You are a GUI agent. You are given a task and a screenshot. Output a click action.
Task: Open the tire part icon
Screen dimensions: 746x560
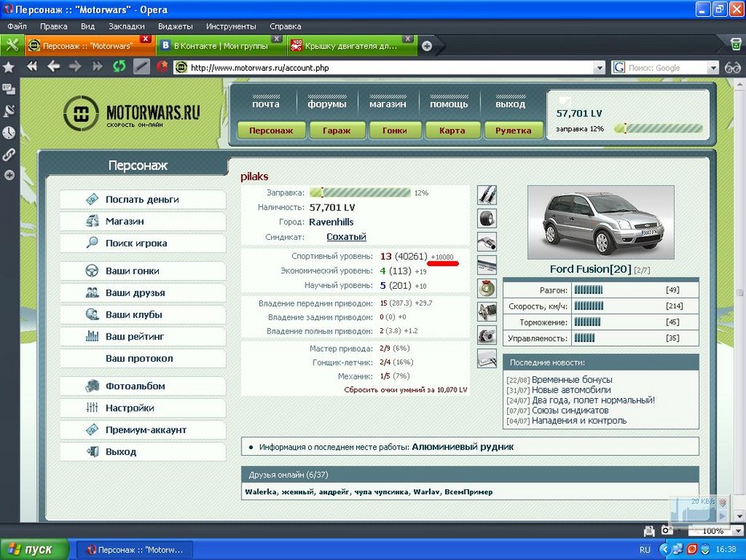487,218
